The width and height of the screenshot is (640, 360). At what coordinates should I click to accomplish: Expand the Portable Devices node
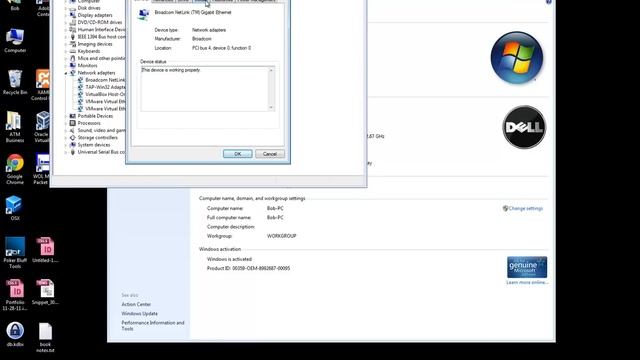coord(66,116)
